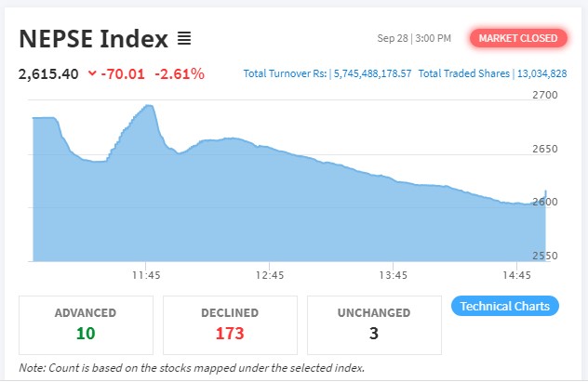
Task: Open the ADVANCED stocks box
Action: pos(86,323)
